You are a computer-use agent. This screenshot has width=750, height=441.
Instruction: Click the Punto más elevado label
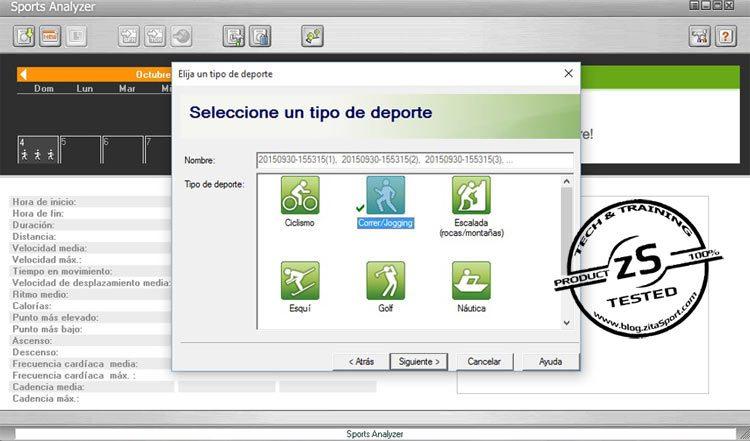click(x=55, y=318)
